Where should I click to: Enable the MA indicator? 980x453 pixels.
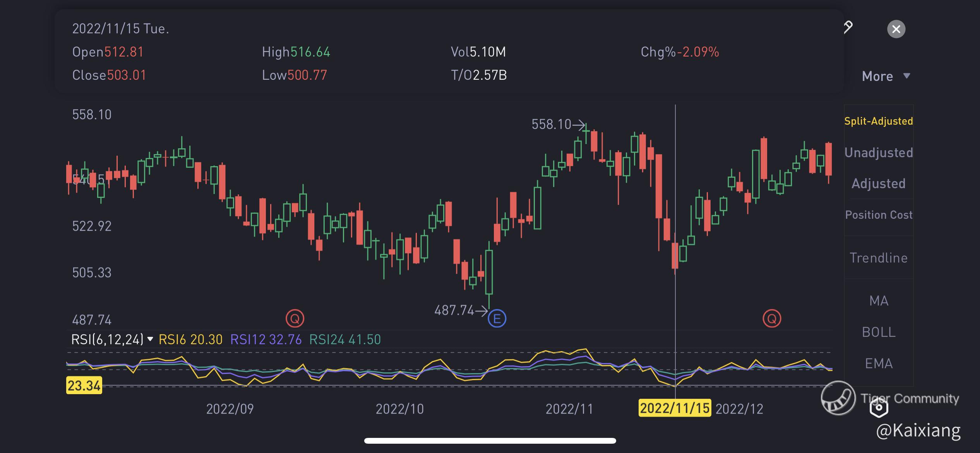[879, 301]
